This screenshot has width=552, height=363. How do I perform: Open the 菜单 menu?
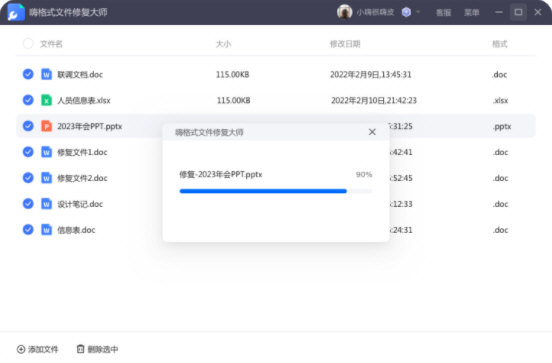[x=471, y=12]
